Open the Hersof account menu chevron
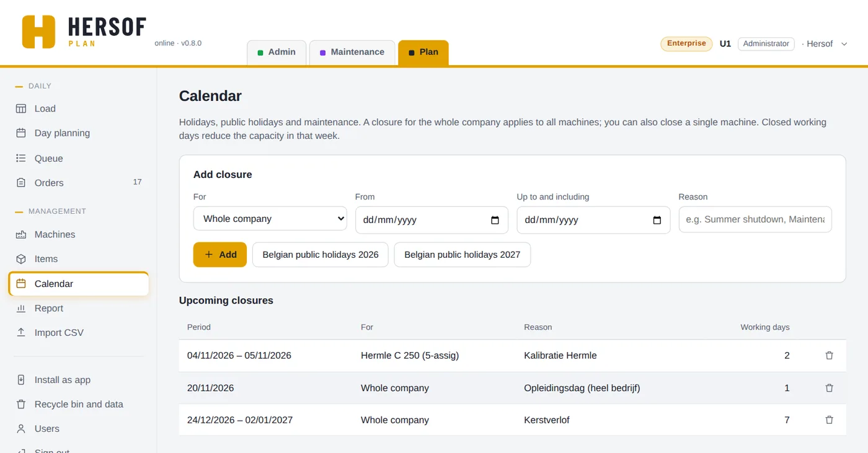The image size is (868, 453). tap(844, 44)
